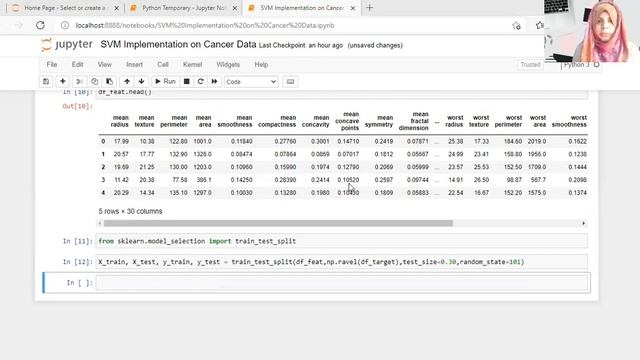Click the empty code cell input

pyautogui.click(x=342, y=282)
